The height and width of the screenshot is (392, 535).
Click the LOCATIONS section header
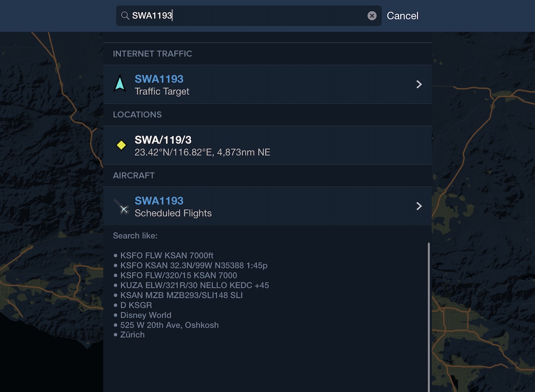click(137, 114)
